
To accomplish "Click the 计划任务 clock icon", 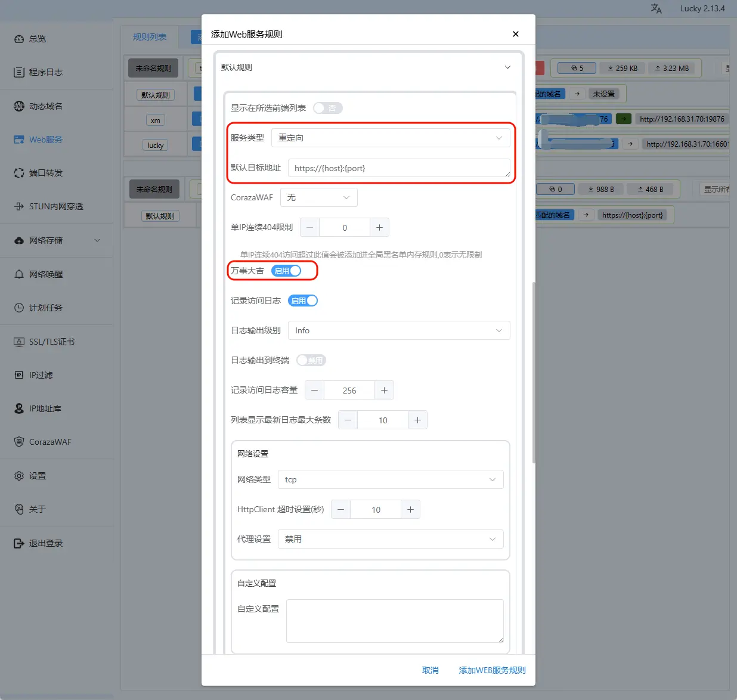I will (19, 308).
